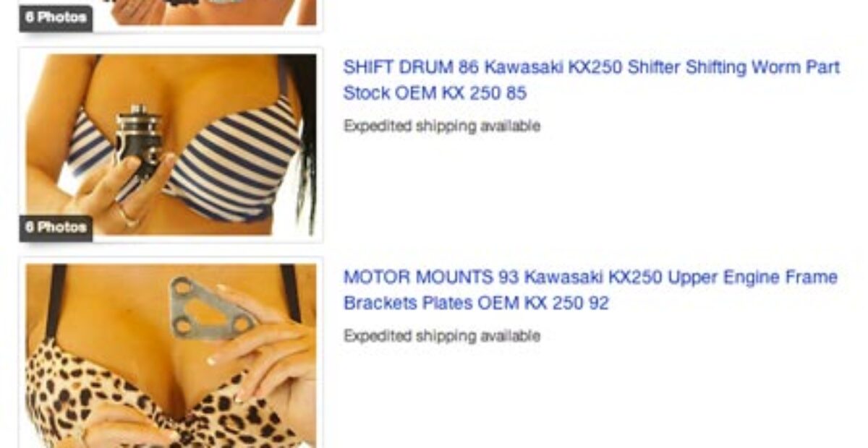Image resolution: width=868 pixels, height=448 pixels.
Task: Open the image frame of the KX250 bracket listing
Action: click(171, 353)
